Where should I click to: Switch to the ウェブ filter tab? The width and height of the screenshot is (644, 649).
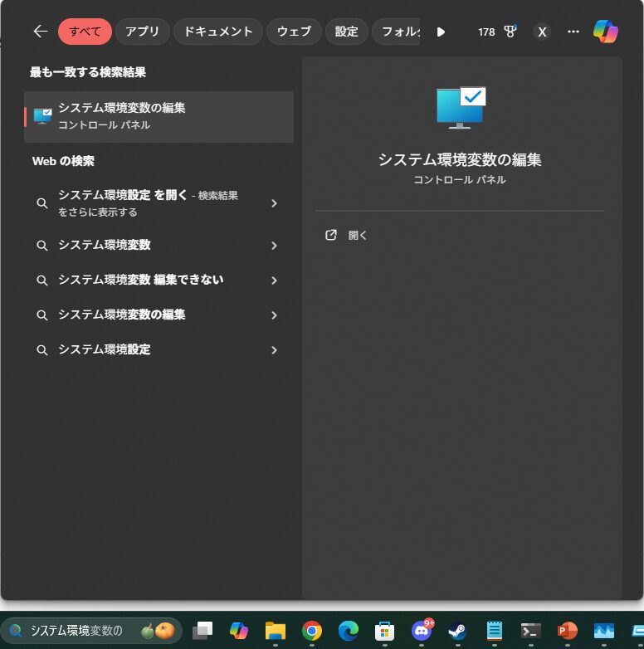(294, 32)
